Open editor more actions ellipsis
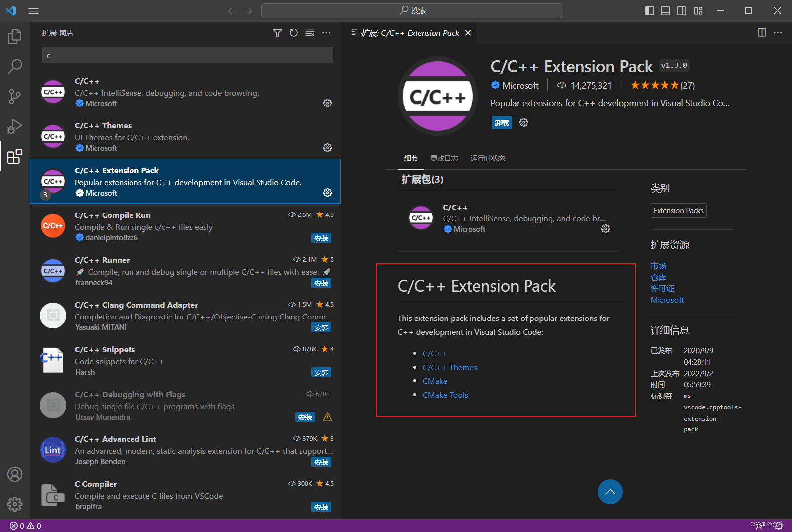Viewport: 792px width, 532px height. (x=778, y=33)
